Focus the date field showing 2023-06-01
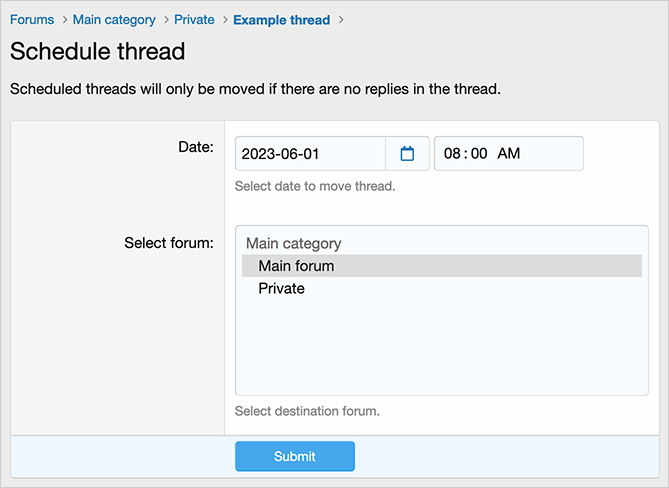Viewport: 669px width, 488px height. [x=310, y=154]
